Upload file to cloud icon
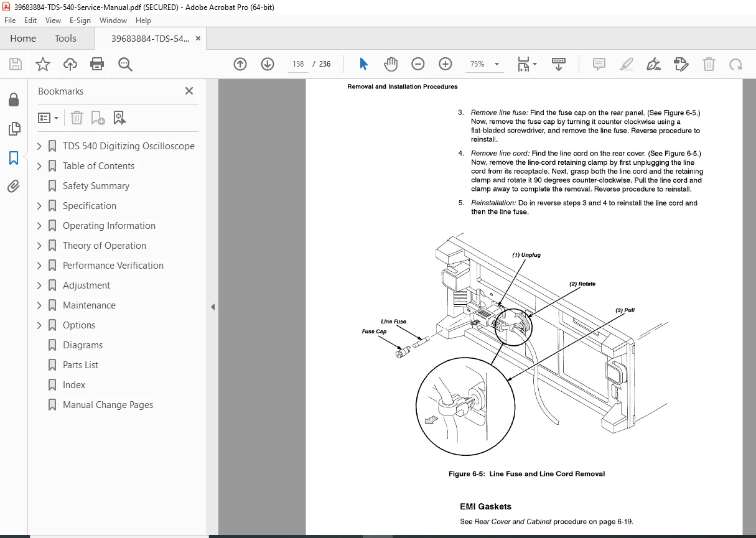This screenshot has height=538, width=756. [70, 64]
